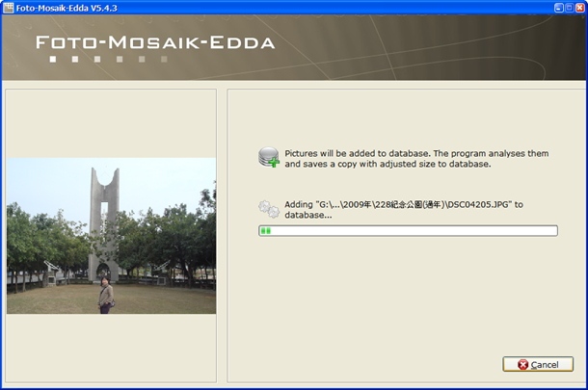The height and width of the screenshot is (390, 588).
Task: Click the monument photo preview
Action: coord(112,236)
